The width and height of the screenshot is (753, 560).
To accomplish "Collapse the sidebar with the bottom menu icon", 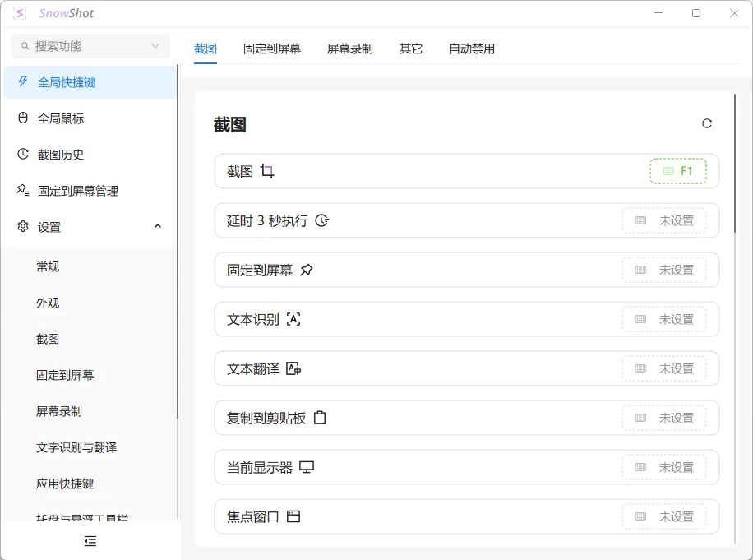I will [90, 541].
